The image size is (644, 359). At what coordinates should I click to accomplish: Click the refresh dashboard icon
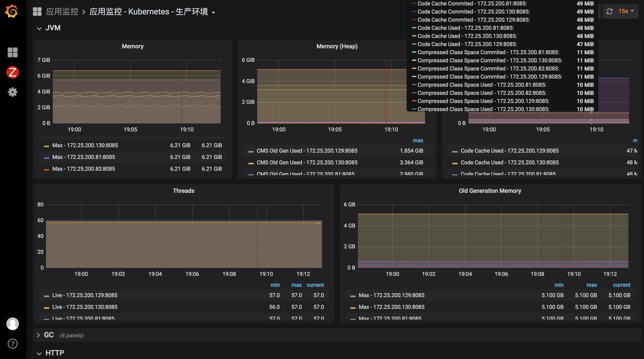(x=609, y=12)
